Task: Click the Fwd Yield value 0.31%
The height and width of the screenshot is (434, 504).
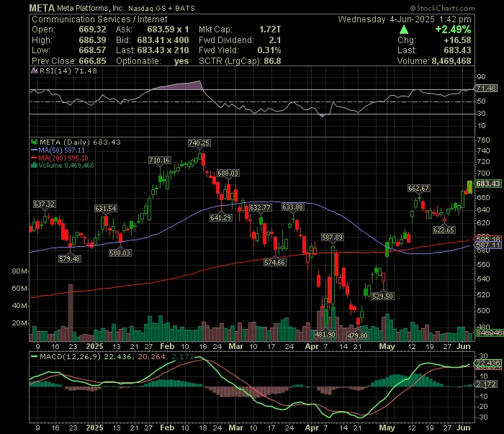Action: pos(269,50)
